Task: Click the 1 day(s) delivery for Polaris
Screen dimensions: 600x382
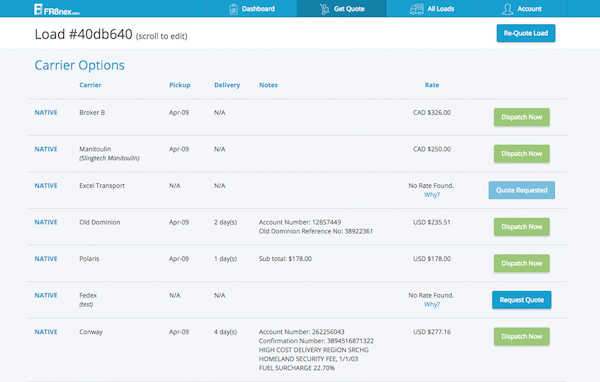Action: pyautogui.click(x=225, y=259)
